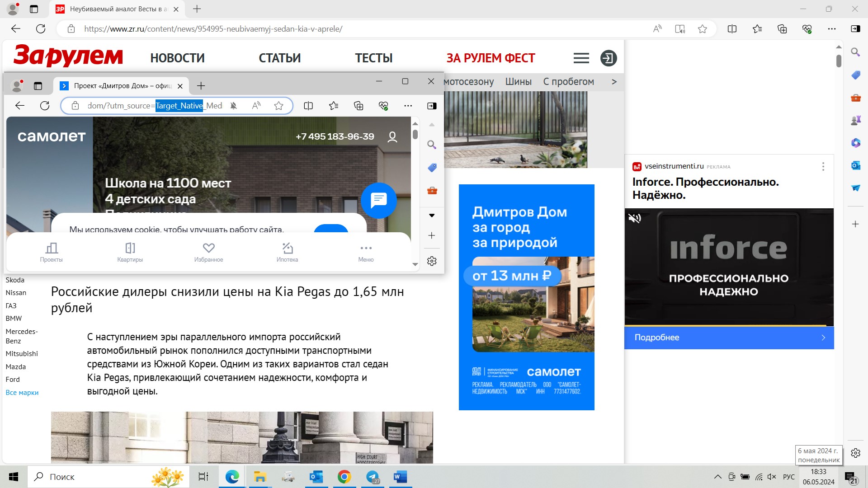This screenshot has width=868, height=488.
Task: Refresh the zr.ru page
Action: pos(41,29)
